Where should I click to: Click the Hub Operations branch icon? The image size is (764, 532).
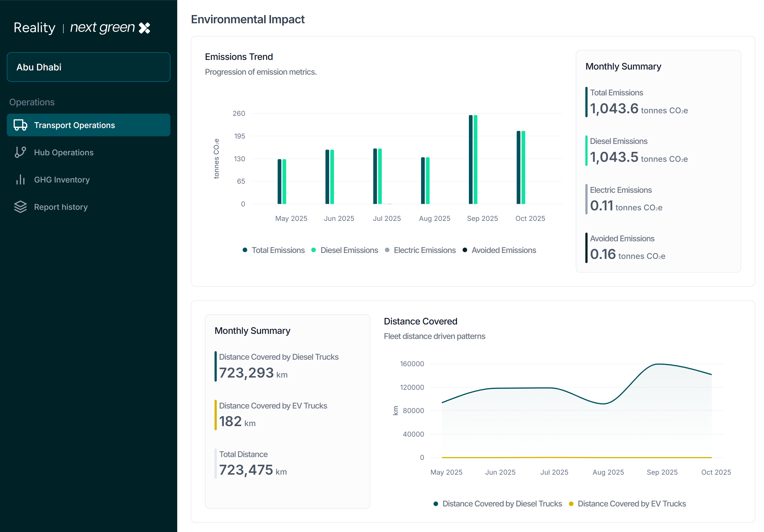[x=20, y=152]
